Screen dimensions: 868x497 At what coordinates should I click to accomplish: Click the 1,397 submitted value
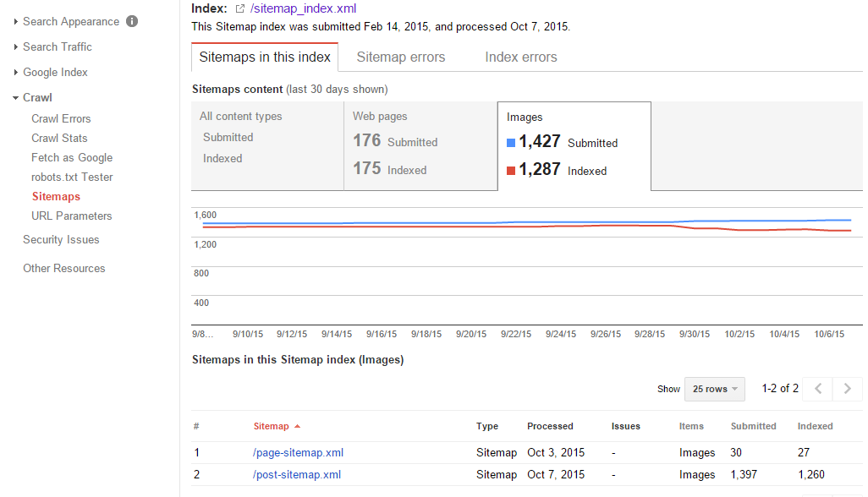coord(744,475)
